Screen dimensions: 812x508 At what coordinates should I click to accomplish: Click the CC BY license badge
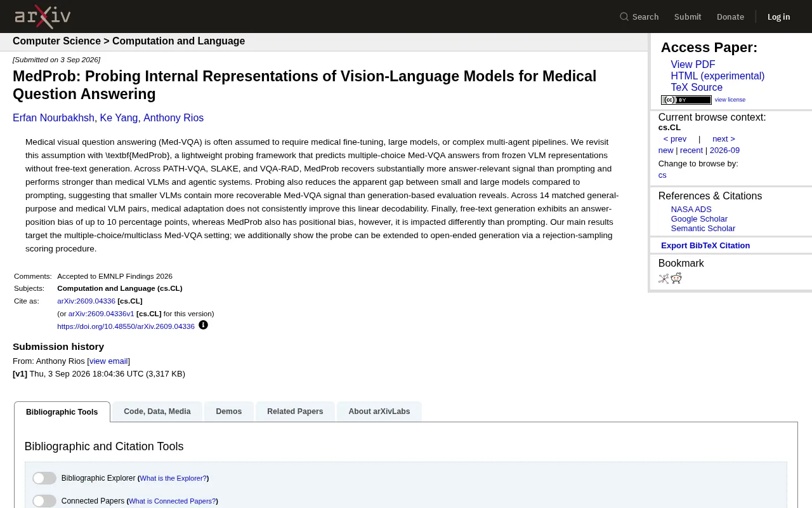pyautogui.click(x=686, y=100)
